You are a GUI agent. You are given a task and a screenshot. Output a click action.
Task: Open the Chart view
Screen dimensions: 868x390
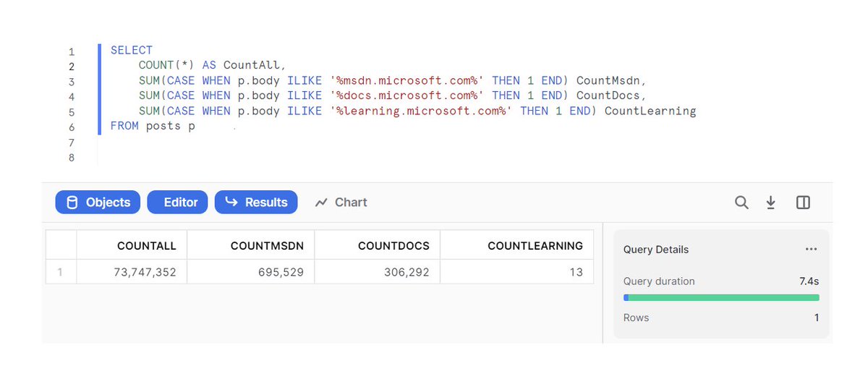[341, 203]
